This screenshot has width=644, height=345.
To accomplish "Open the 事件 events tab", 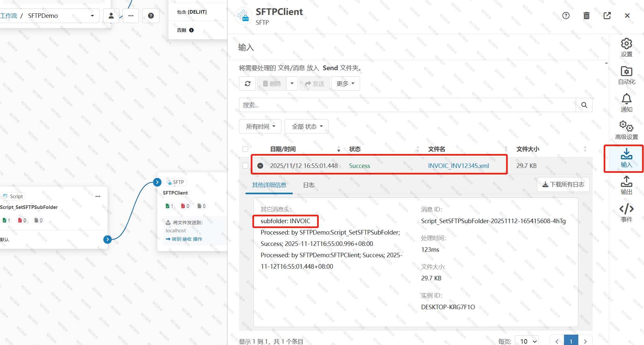I will [x=626, y=213].
